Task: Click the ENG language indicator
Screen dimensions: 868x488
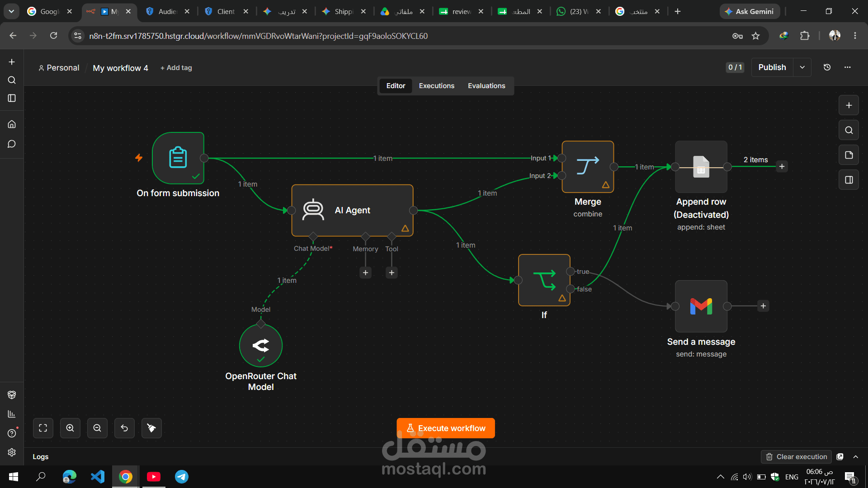Action: [x=792, y=477]
